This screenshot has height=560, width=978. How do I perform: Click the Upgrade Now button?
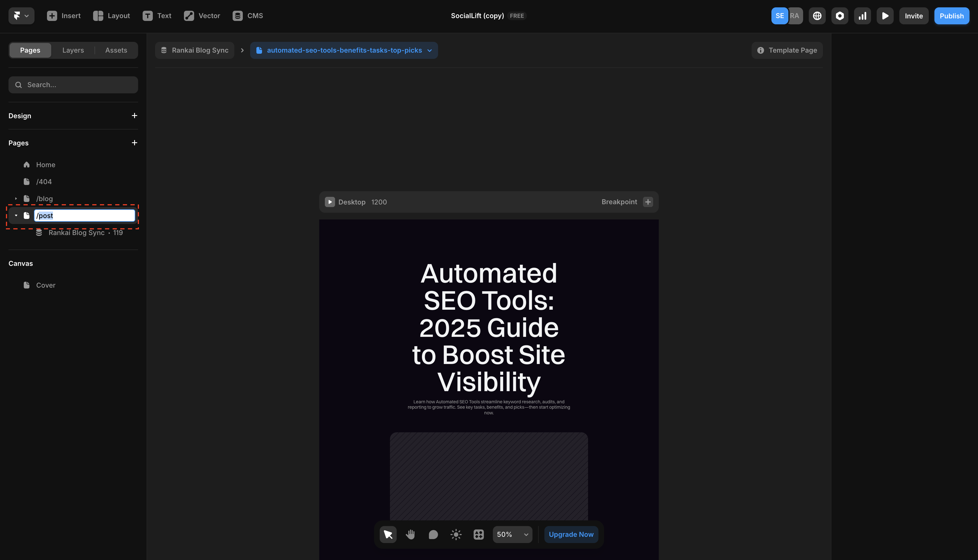[571, 534]
